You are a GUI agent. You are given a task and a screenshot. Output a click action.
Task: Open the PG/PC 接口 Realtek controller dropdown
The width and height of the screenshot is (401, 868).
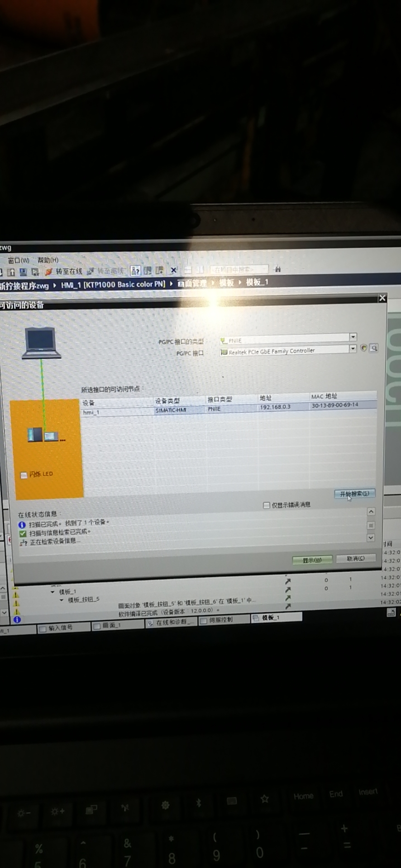click(353, 349)
